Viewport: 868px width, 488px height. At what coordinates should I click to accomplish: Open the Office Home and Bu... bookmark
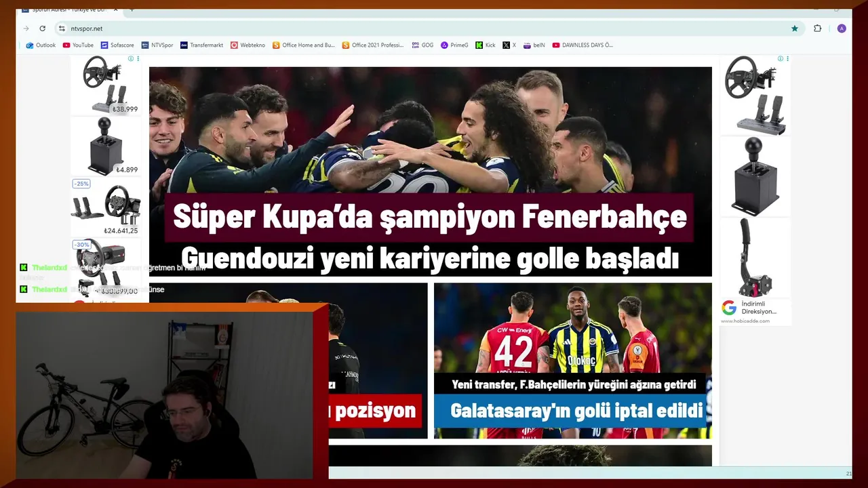(x=304, y=45)
